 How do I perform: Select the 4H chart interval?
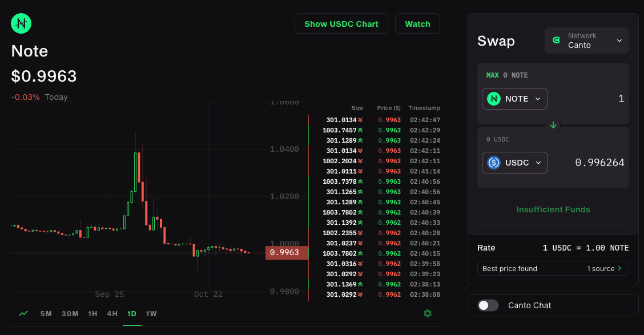tap(112, 313)
